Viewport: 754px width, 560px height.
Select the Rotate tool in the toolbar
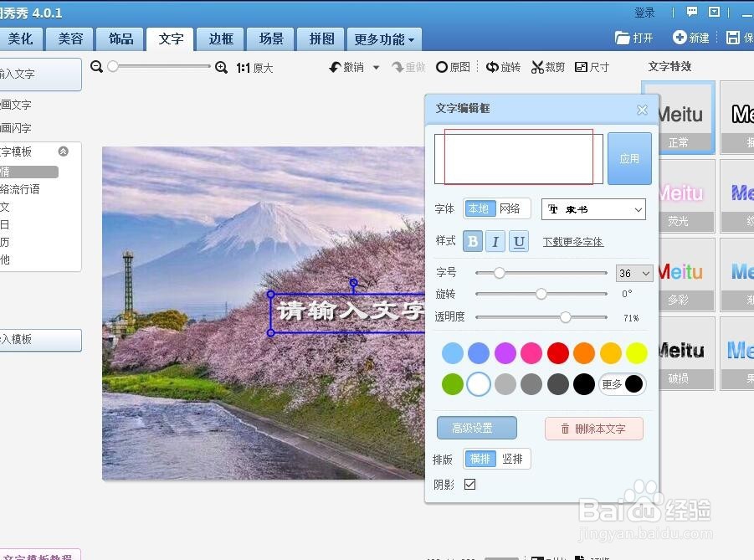pos(503,67)
